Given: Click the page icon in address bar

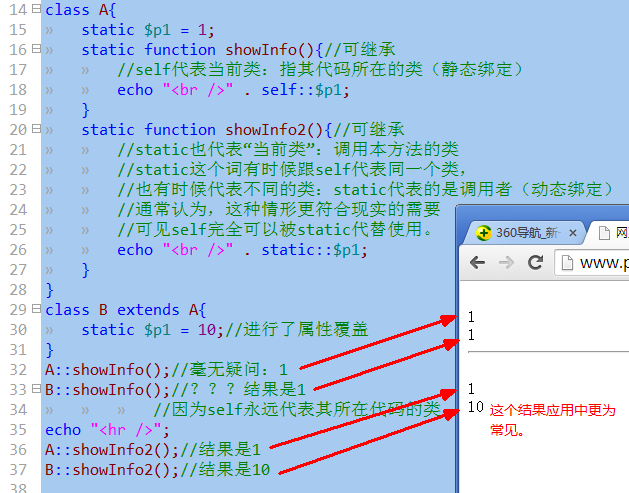Looking at the screenshot, I should pos(567,263).
